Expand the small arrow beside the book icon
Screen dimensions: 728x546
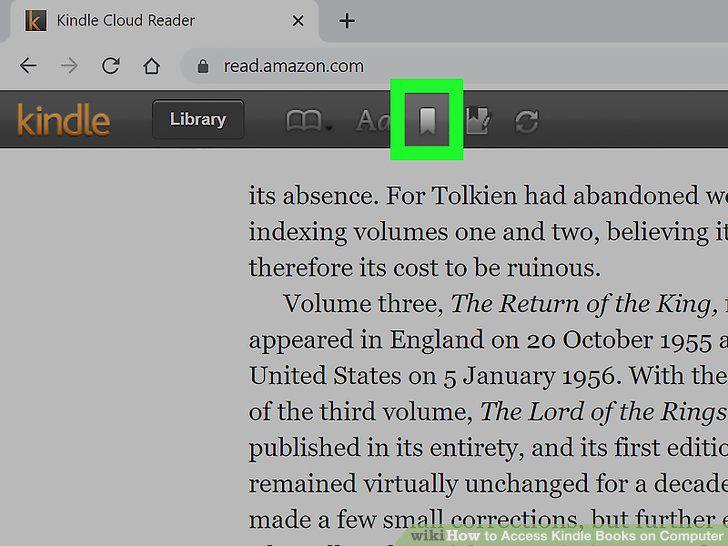[x=329, y=129]
